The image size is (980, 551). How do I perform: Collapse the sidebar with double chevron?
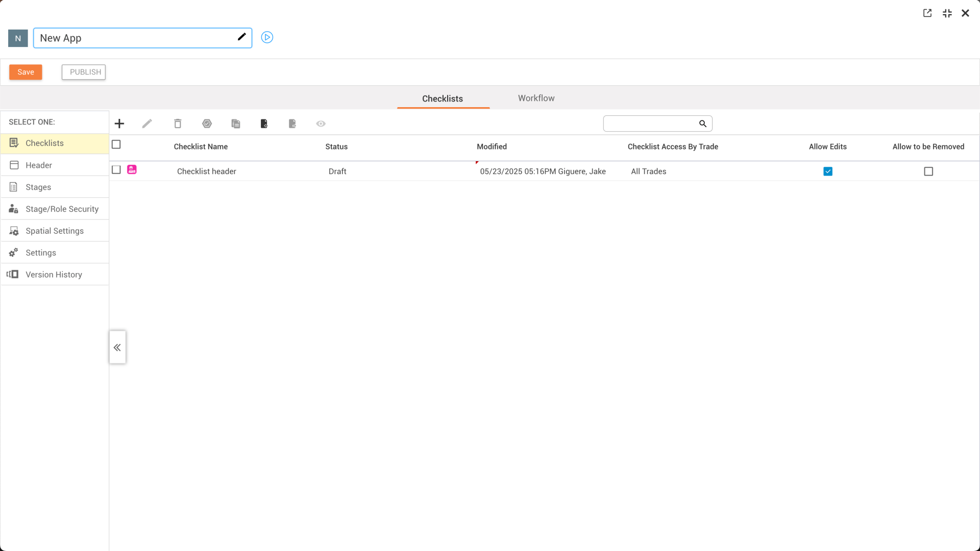coord(117,347)
